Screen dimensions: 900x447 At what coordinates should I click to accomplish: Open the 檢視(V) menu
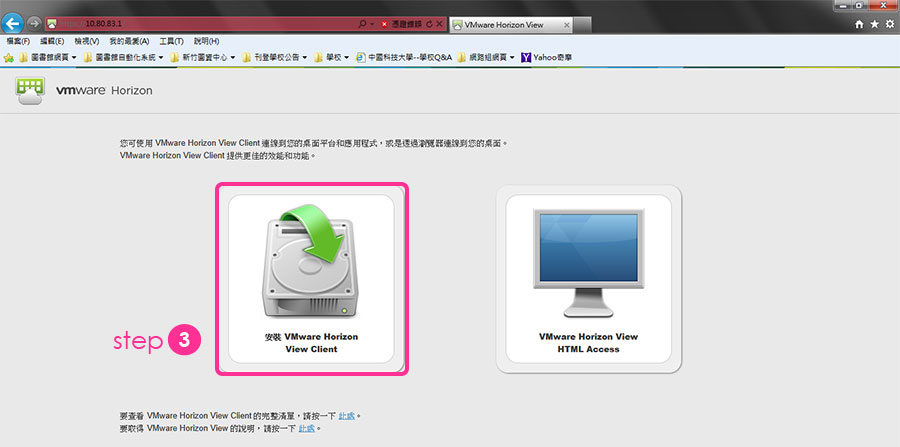click(87, 41)
